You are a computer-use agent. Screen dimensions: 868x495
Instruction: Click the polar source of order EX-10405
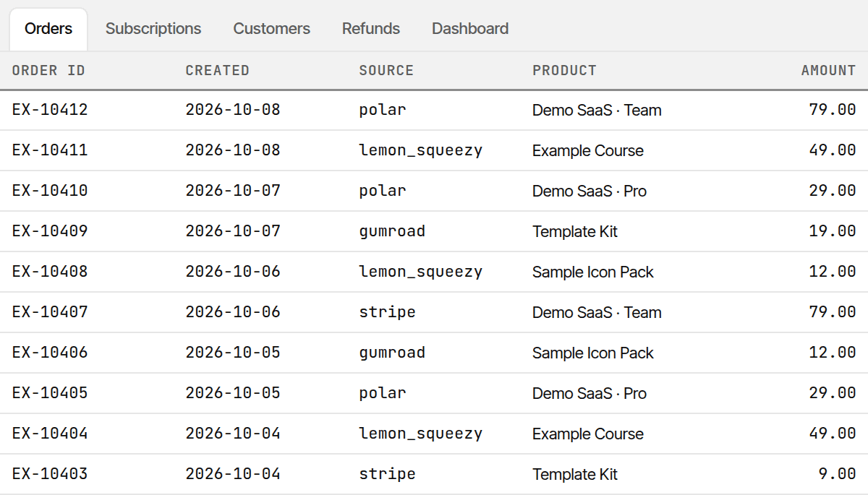click(x=383, y=393)
